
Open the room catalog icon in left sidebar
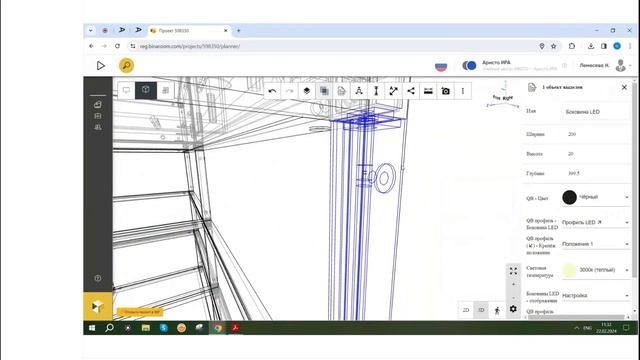click(x=98, y=105)
